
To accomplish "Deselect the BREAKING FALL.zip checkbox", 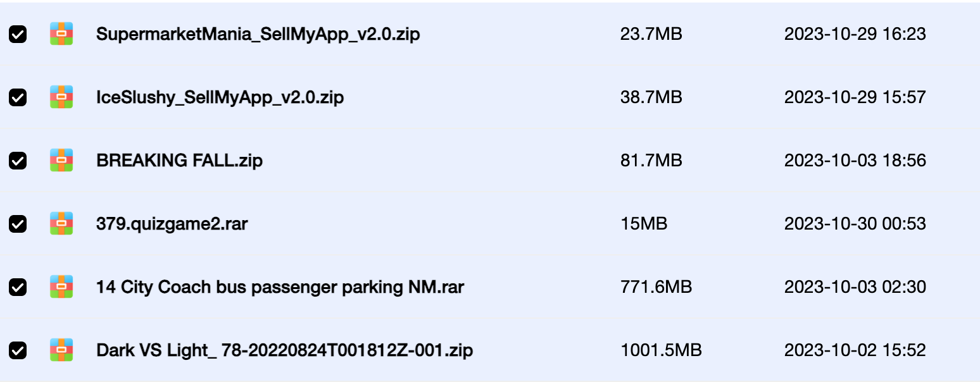I will coord(18,161).
